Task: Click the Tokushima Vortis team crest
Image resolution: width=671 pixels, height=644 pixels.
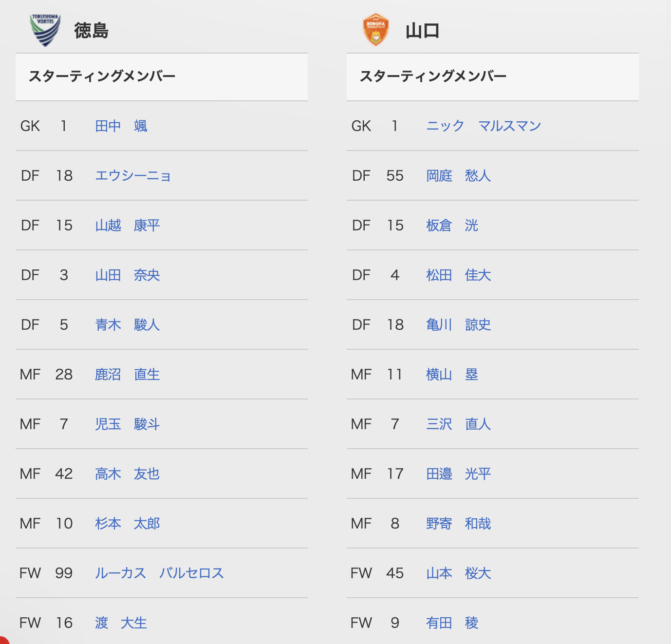Action: tap(45, 30)
